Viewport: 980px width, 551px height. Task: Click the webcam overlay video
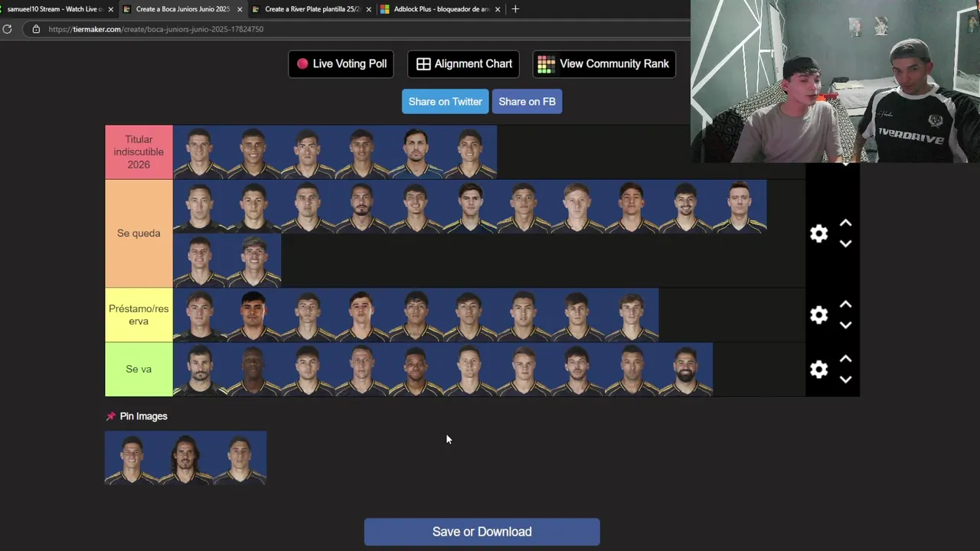click(x=835, y=81)
